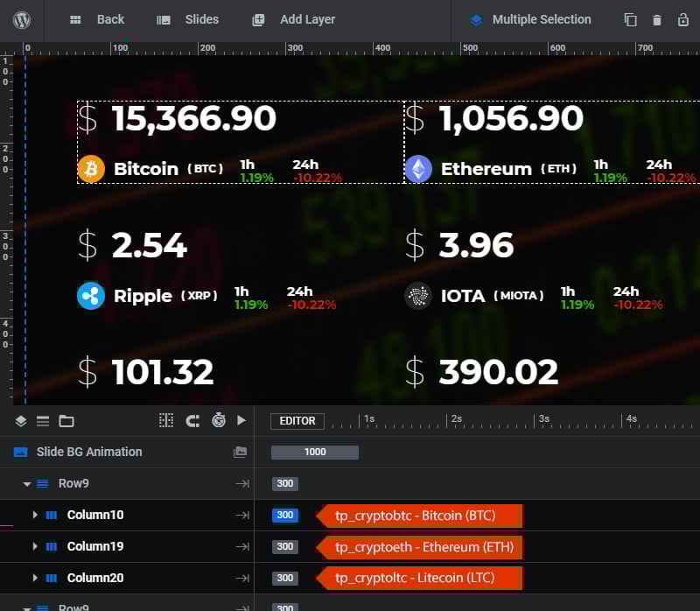Select the Column10 layer
This screenshot has height=611, width=700.
(95, 515)
